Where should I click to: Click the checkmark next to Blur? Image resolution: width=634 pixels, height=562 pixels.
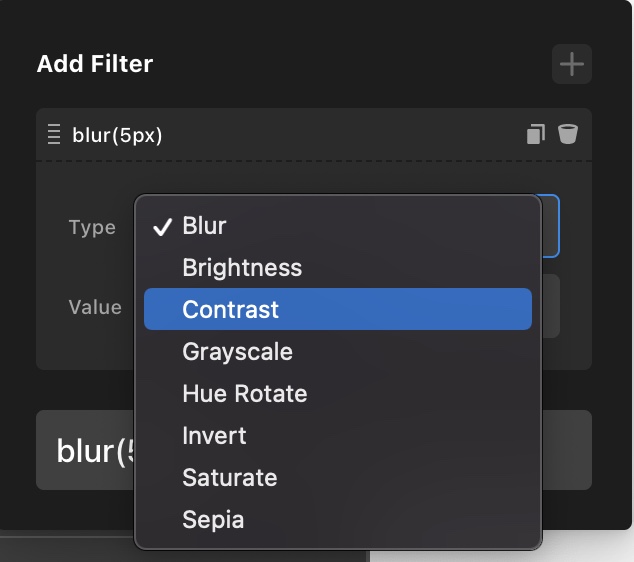tap(163, 227)
